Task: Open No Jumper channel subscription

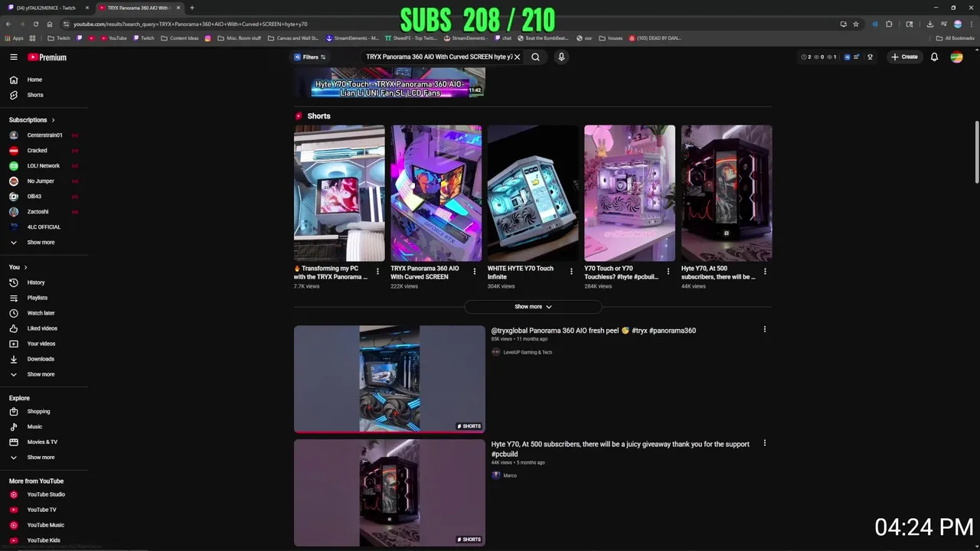Action: [x=44, y=181]
